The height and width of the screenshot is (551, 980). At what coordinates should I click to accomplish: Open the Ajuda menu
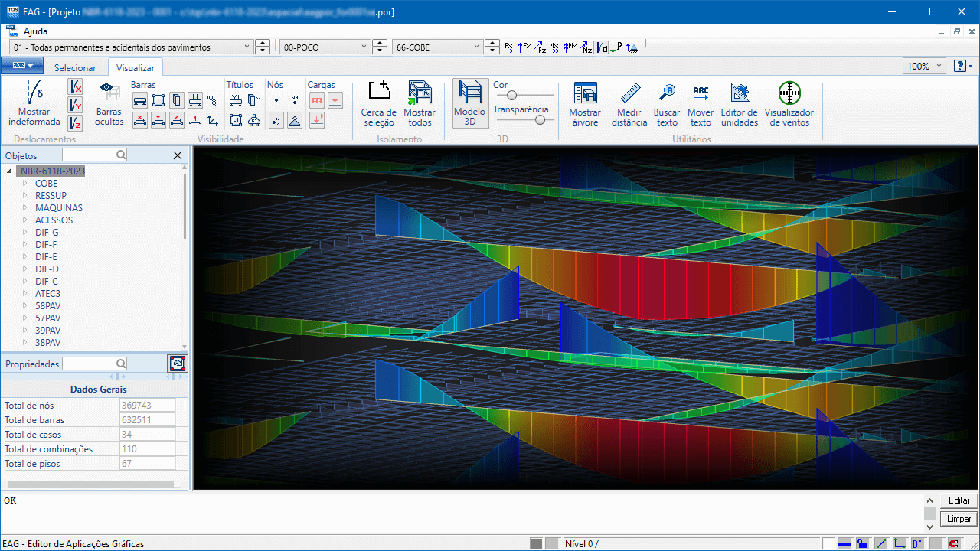[x=35, y=31]
